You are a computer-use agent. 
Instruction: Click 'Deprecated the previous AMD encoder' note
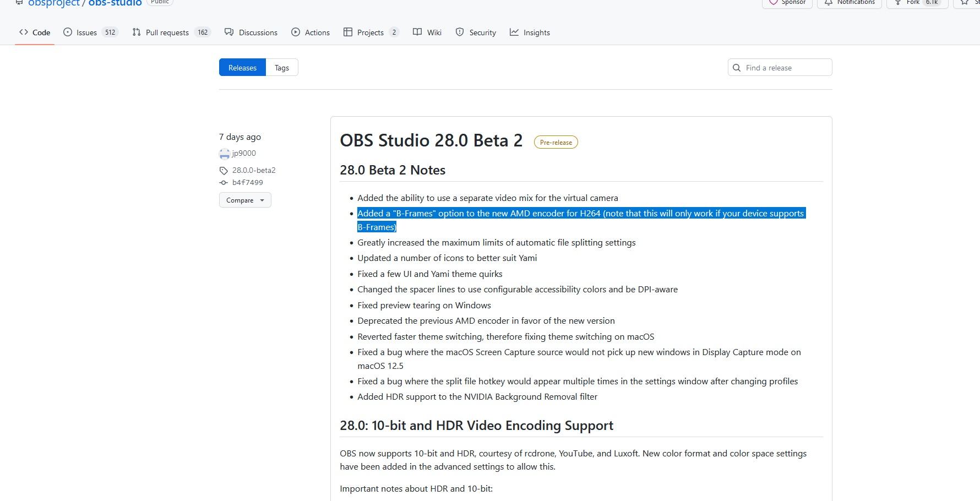486,320
